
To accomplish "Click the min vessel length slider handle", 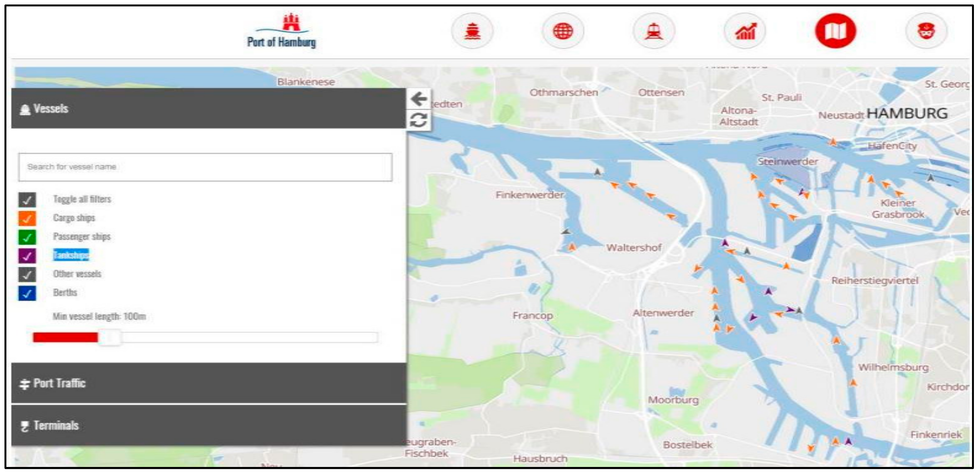I will pos(110,337).
